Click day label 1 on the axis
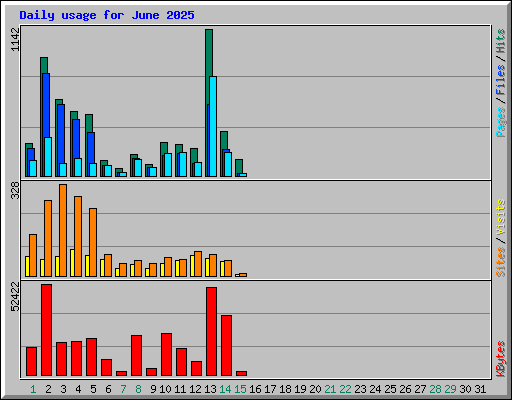The image size is (512, 400). pos(33,389)
